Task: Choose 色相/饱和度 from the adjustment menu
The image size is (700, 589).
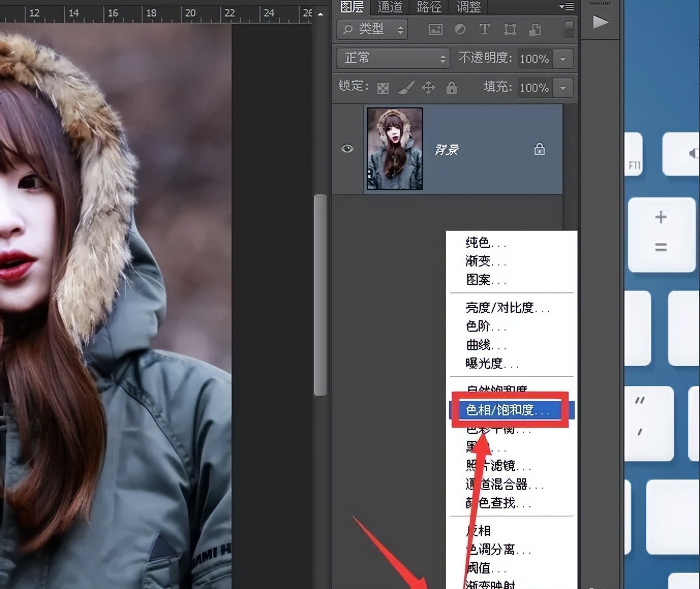Action: [x=504, y=409]
